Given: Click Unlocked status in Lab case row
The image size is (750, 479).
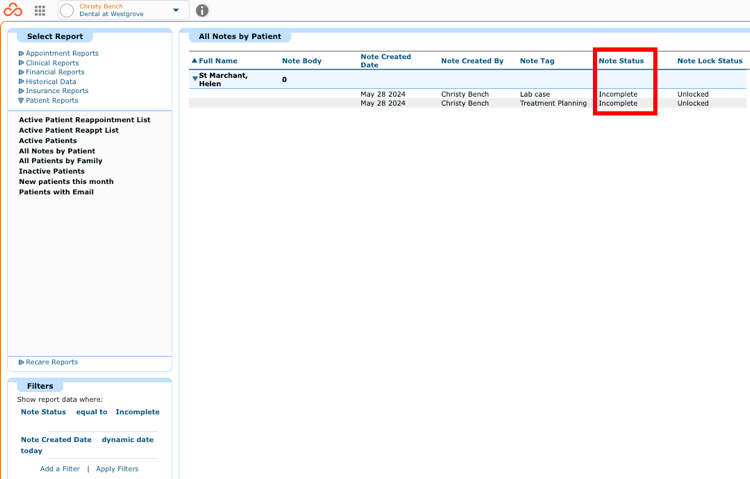Looking at the screenshot, I should pyautogui.click(x=693, y=94).
